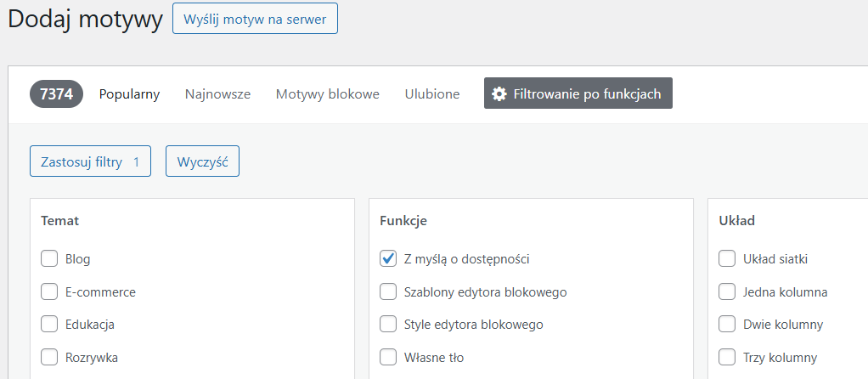This screenshot has height=379, width=868.
Task: Apply filters with Zastosuj filtry button
Action: point(90,161)
